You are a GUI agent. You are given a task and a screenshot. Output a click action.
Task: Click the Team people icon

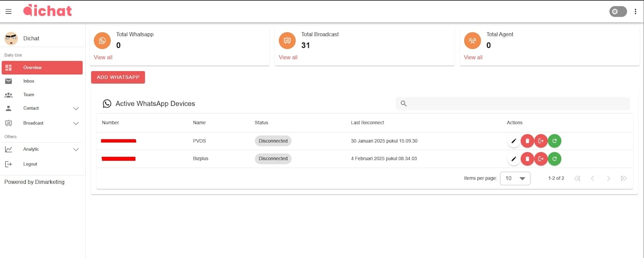pos(9,95)
